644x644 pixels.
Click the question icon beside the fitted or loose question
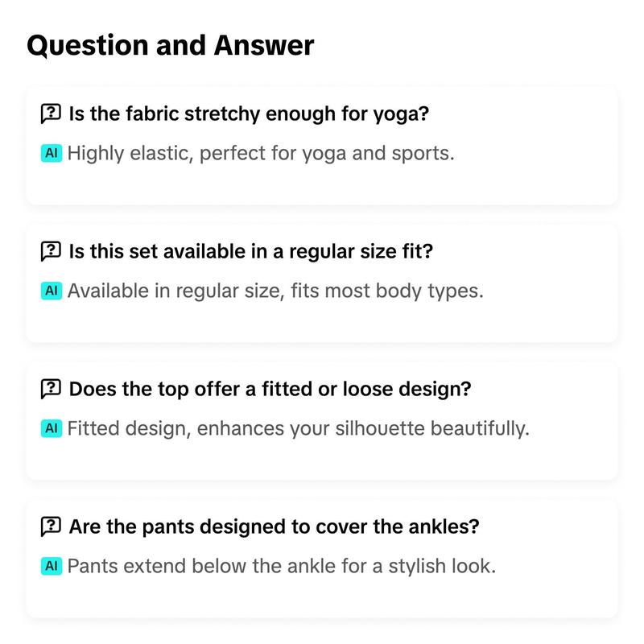click(x=51, y=389)
